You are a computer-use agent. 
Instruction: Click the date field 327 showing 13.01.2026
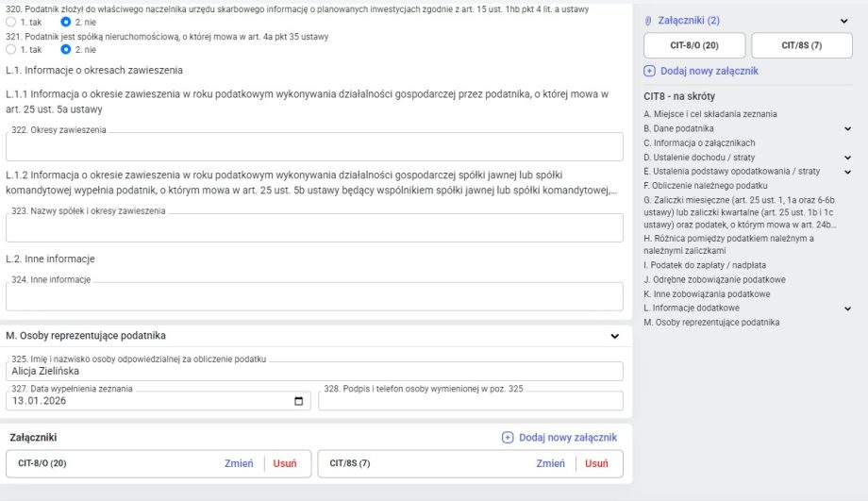[159, 401]
